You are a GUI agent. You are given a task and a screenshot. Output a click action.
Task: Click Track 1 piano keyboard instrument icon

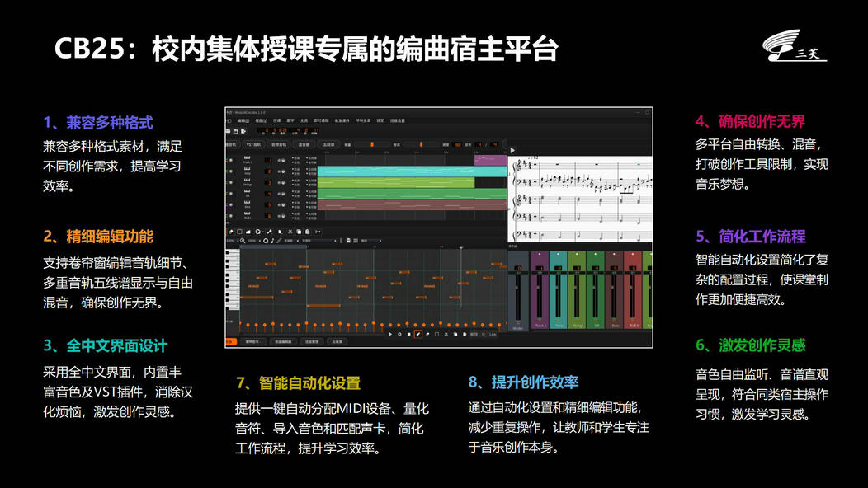(x=247, y=157)
